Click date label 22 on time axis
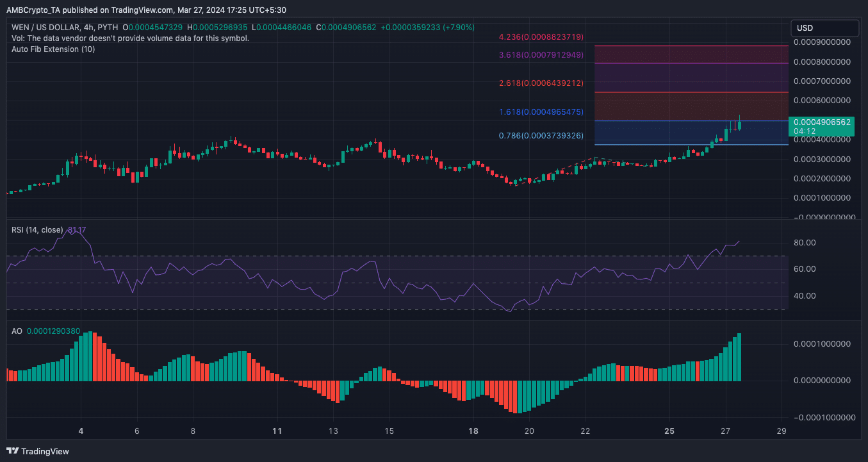This screenshot has width=868, height=462. 585,431
